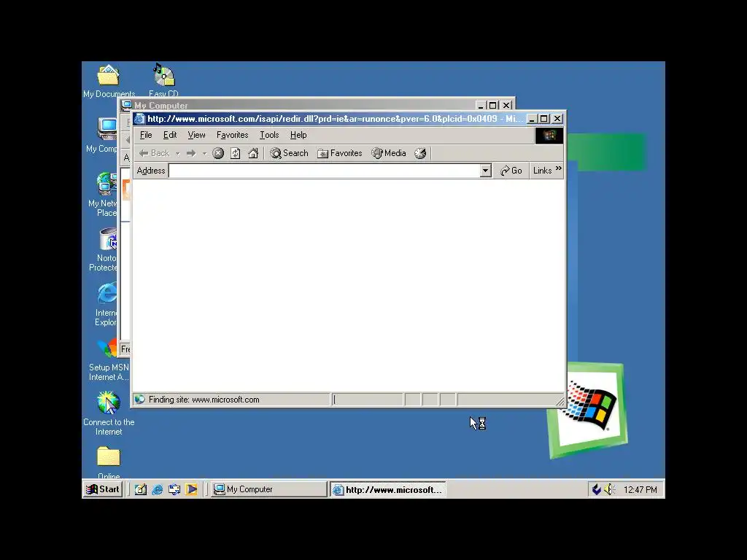
Task: Click status text 'Finding site: www.microsoft.com'
Action: 204,400
